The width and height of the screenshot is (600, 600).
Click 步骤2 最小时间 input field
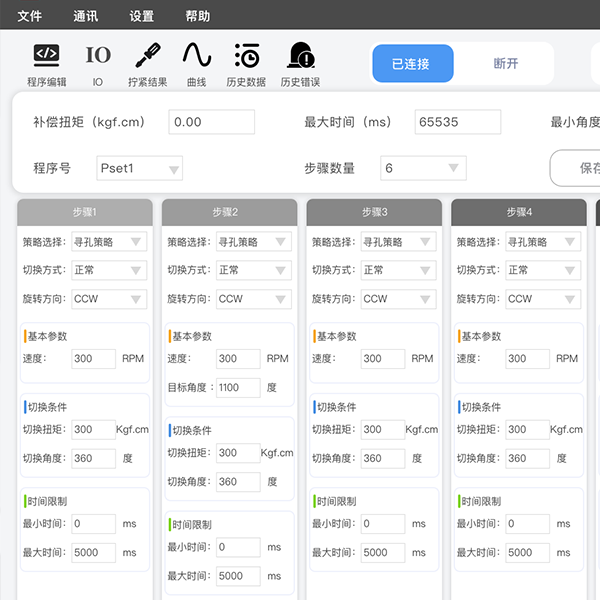point(238,547)
